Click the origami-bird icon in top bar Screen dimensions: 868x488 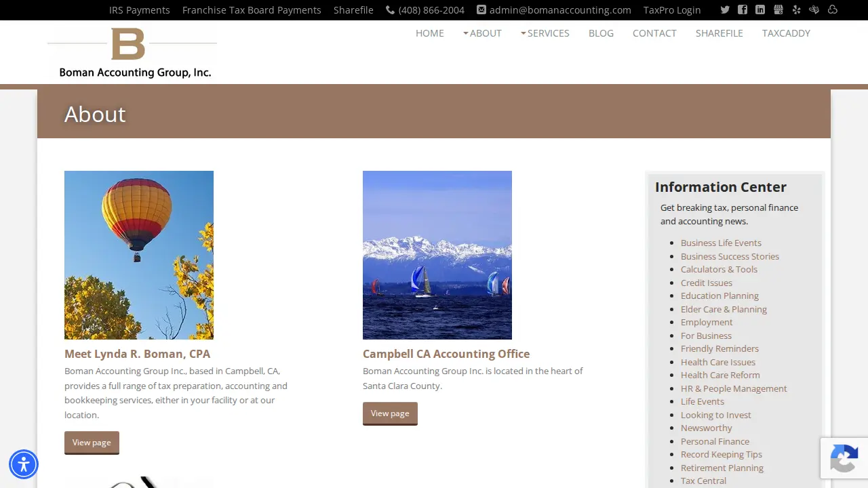coord(814,10)
